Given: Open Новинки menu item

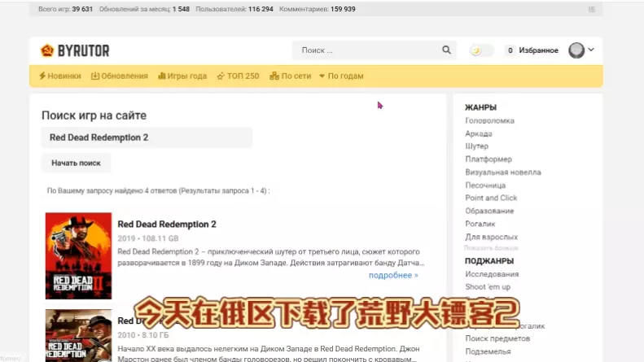Looking at the screenshot, I should (60, 76).
